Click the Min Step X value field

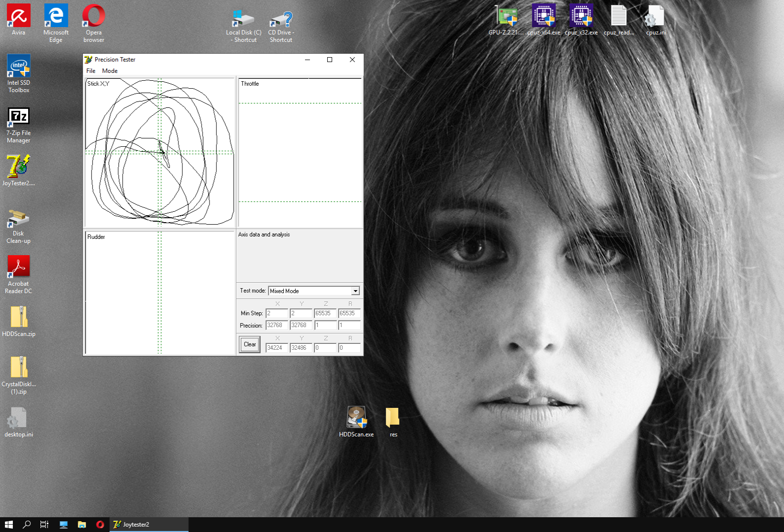pos(276,313)
